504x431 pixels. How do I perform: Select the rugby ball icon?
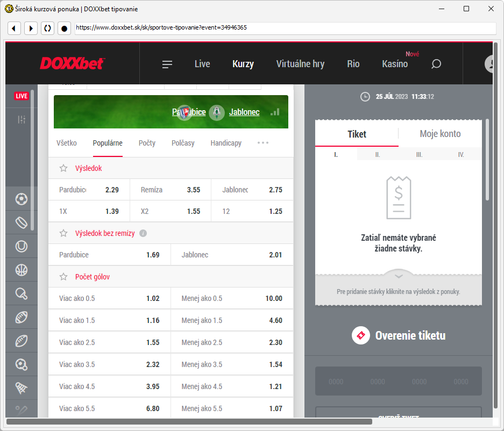22,341
